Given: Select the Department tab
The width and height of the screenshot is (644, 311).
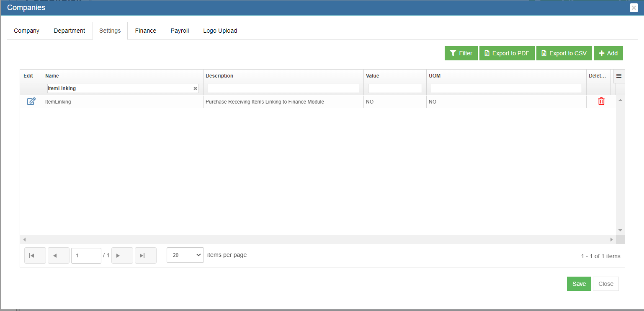Looking at the screenshot, I should (70, 31).
